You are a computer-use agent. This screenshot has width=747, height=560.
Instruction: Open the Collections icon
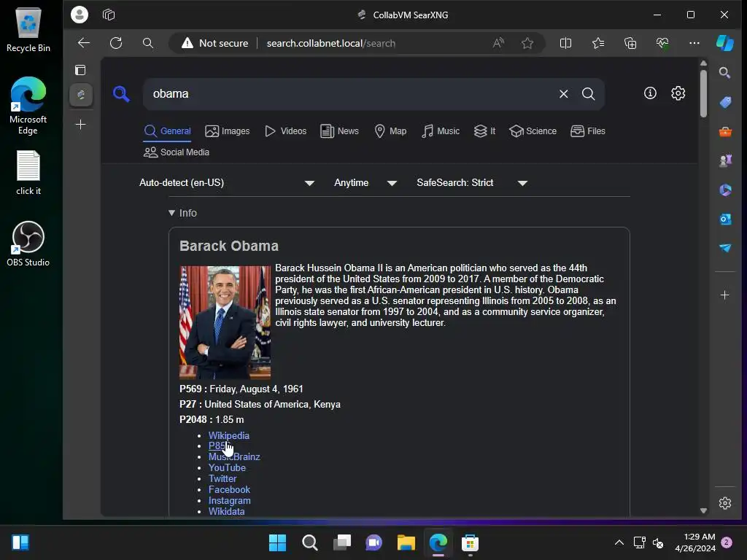630,43
